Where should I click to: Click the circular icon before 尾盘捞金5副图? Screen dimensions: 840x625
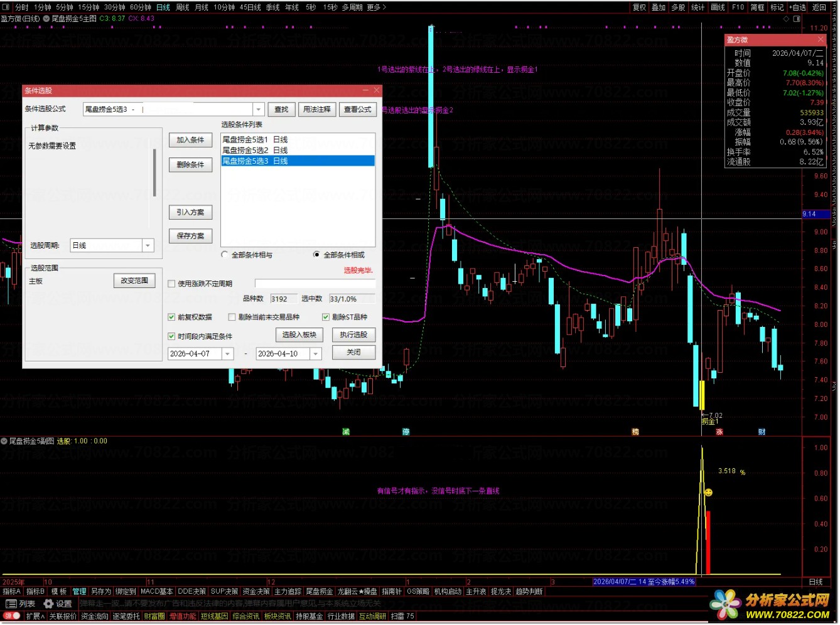(x=4, y=441)
